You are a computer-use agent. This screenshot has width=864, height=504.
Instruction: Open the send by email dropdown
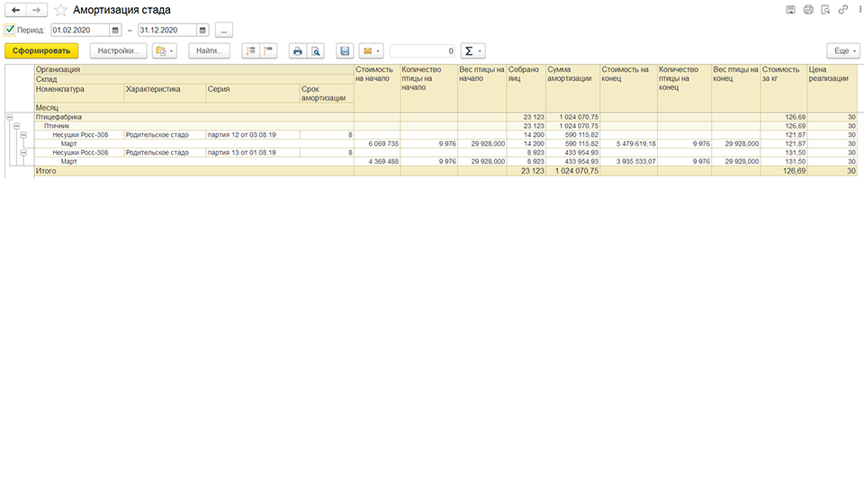tap(372, 50)
